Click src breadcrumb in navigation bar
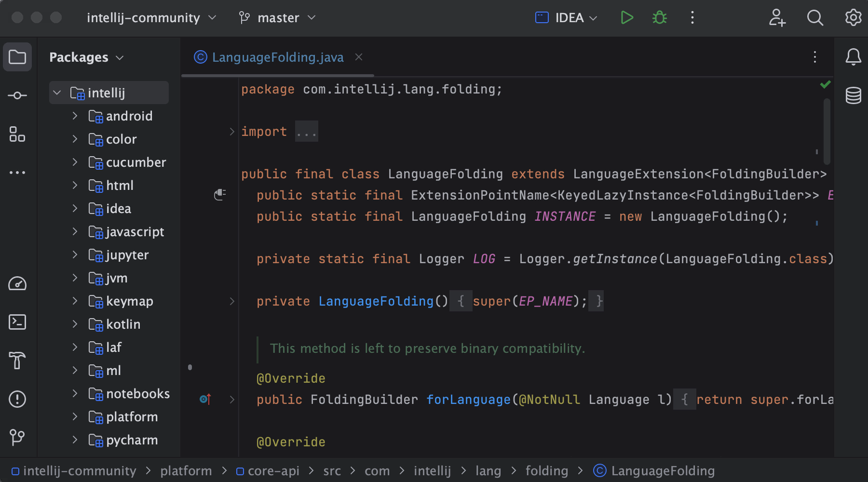868x482 pixels. point(332,470)
